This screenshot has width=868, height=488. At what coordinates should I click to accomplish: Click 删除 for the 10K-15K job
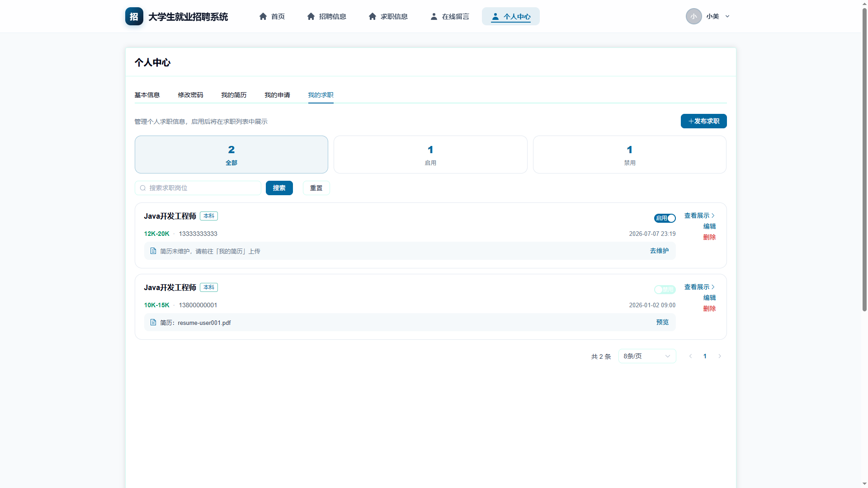click(710, 309)
